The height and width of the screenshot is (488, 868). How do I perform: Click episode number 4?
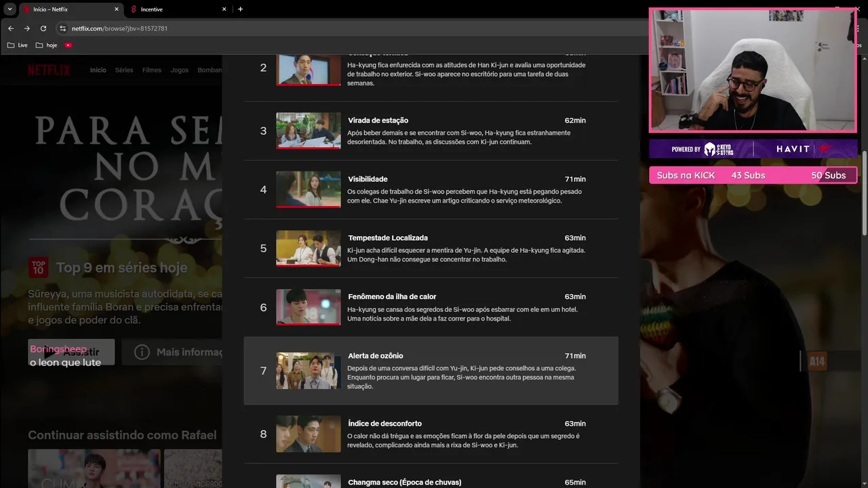[x=263, y=190]
